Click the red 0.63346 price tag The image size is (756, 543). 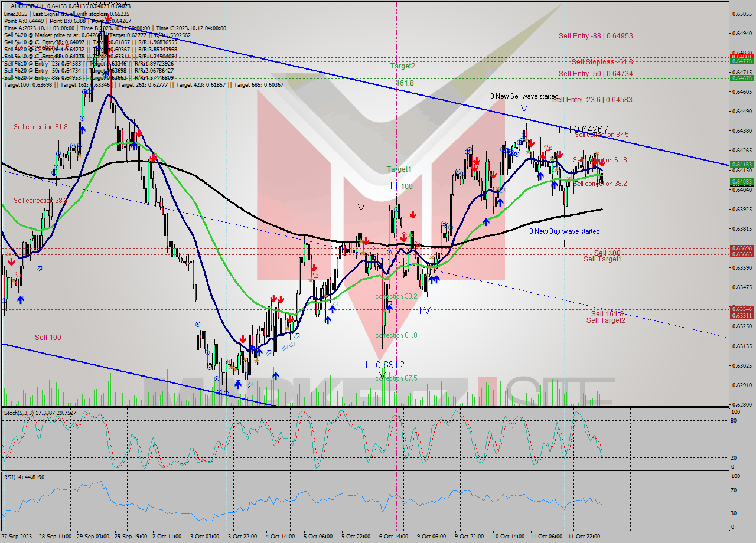point(742,309)
